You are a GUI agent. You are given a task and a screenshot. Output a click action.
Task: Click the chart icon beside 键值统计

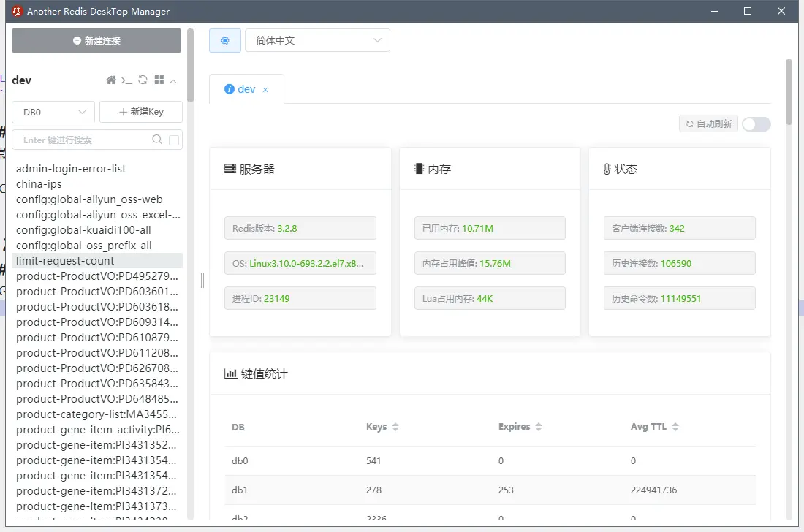pos(230,373)
